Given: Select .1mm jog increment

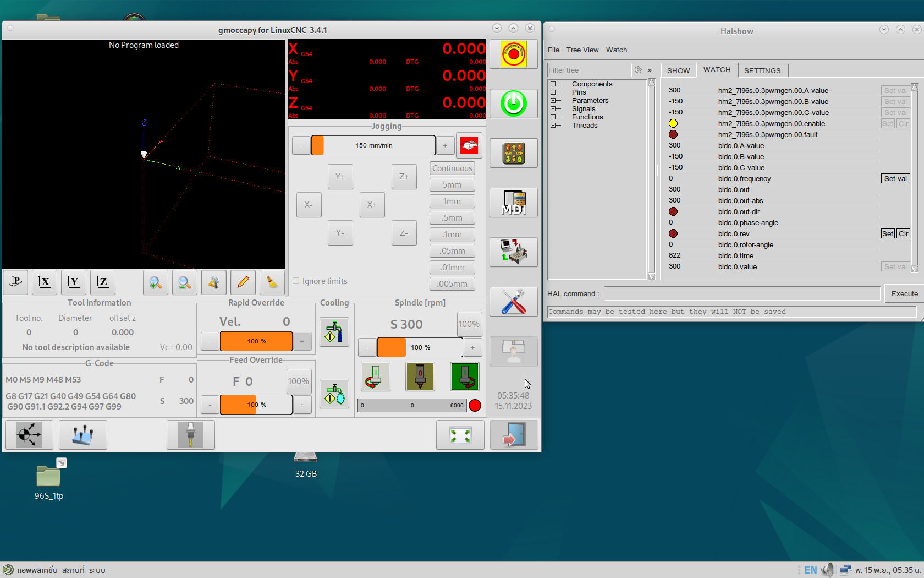Looking at the screenshot, I should 452,235.
